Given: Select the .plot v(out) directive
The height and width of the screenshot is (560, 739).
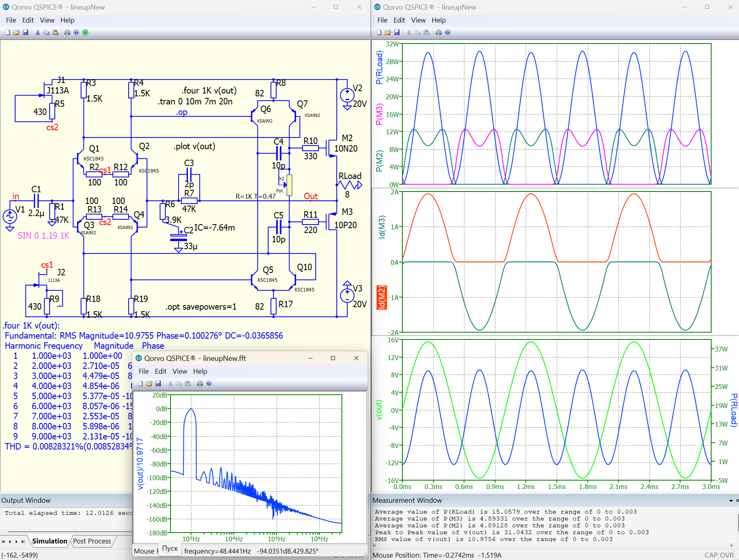Looking at the screenshot, I should tap(194, 146).
